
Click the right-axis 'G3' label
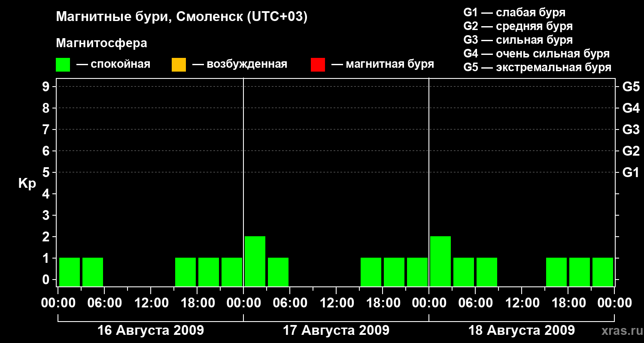(x=631, y=129)
